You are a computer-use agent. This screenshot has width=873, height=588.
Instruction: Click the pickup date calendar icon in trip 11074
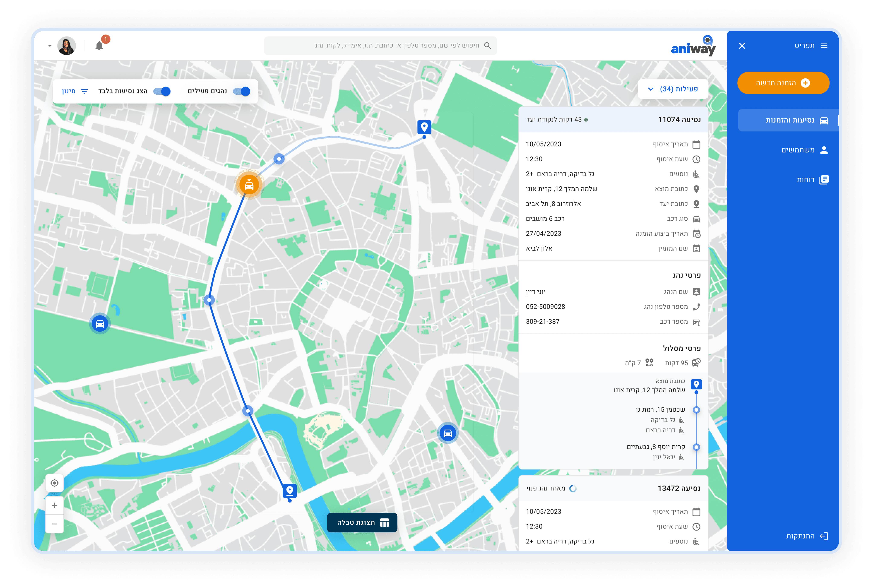(x=696, y=144)
